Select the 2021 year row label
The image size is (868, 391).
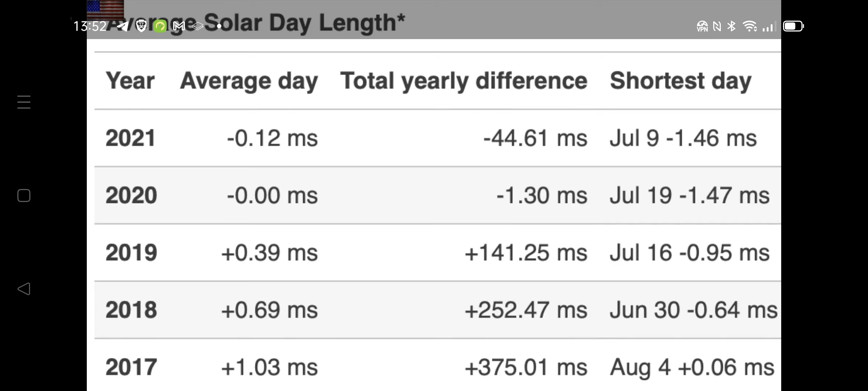[x=131, y=138]
